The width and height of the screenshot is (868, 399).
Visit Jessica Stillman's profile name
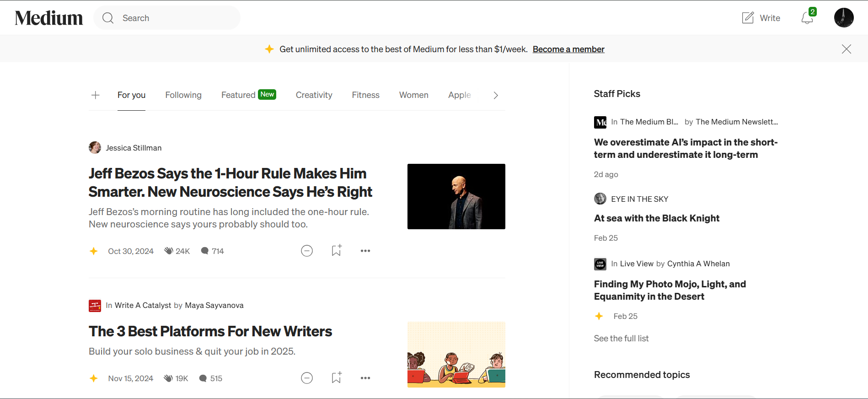pos(134,148)
